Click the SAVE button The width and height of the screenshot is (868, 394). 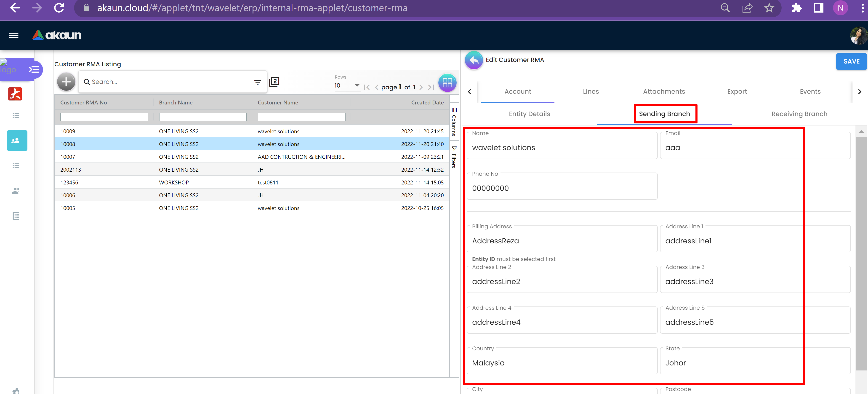pos(851,61)
